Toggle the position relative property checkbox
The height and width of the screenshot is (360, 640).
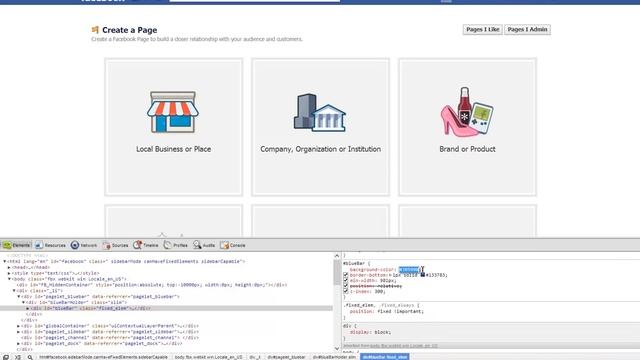[346, 286]
